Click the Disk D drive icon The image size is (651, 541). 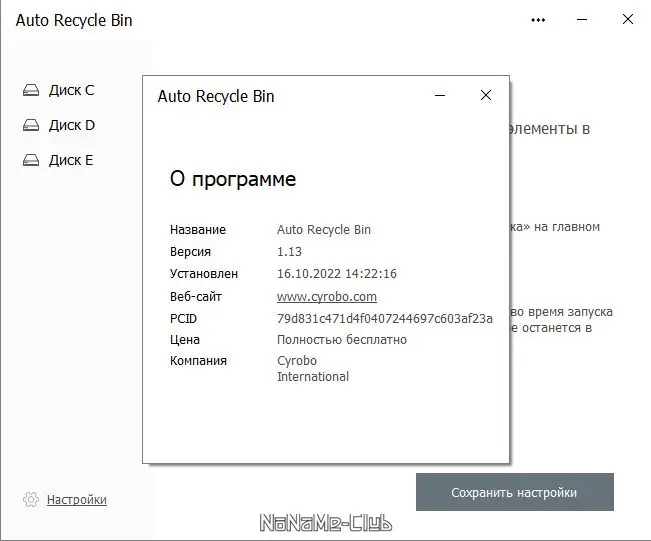coord(31,126)
